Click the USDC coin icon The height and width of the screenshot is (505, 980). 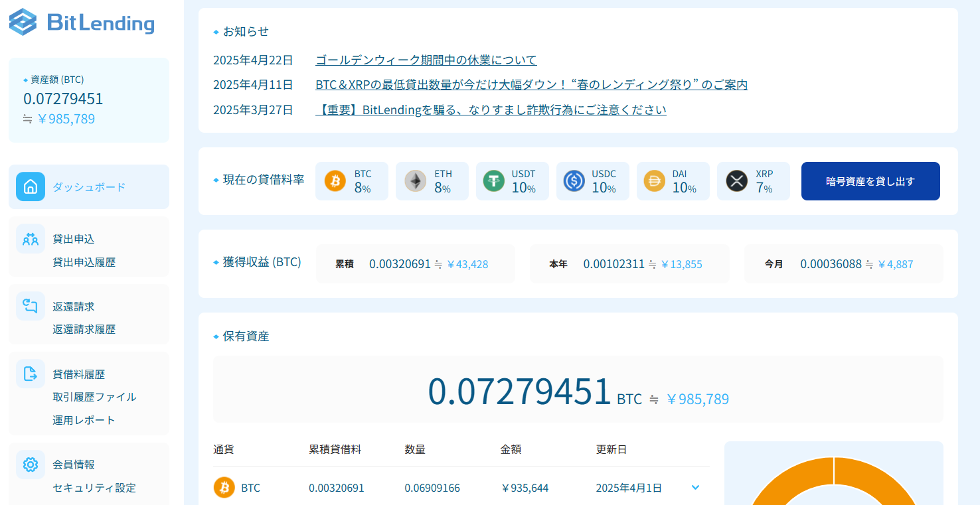575,180
